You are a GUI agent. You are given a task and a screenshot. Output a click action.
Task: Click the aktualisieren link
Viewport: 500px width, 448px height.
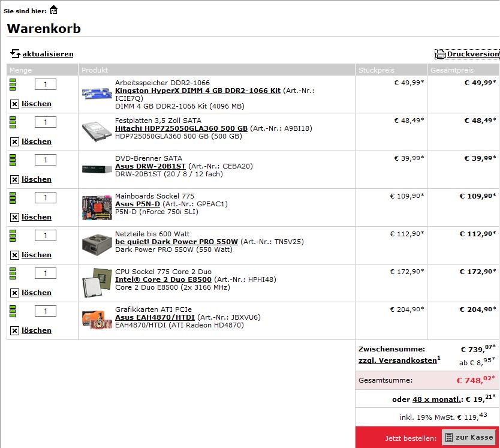[48, 54]
